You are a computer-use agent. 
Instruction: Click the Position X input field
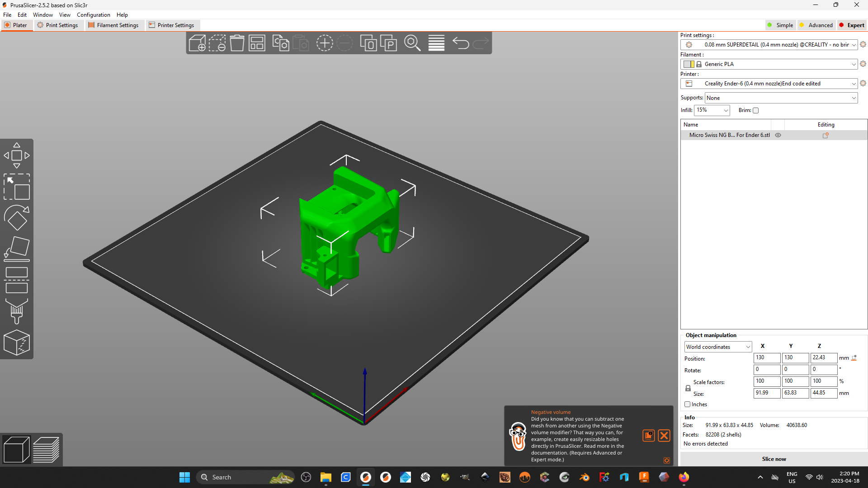[x=767, y=358]
